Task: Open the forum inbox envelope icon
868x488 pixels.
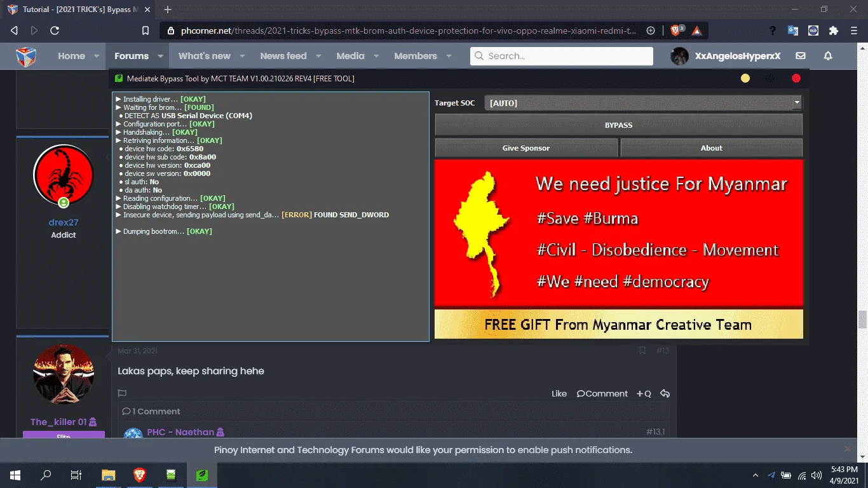Action: [x=801, y=56]
